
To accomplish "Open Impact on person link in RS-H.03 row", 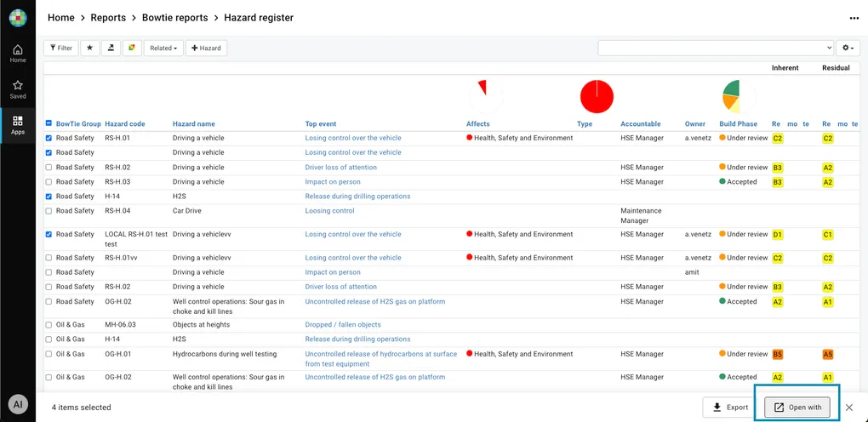I will pyautogui.click(x=333, y=182).
